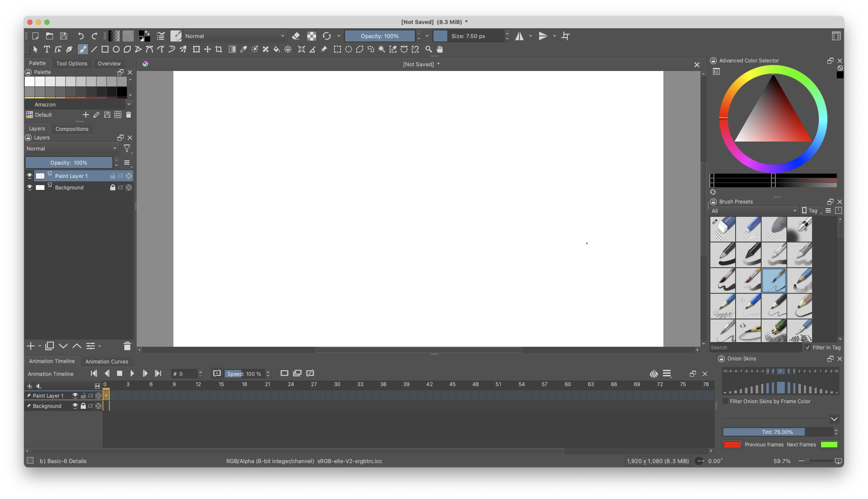Click the brush preset Search field
Viewport: 868px width, 499px height.
755,347
